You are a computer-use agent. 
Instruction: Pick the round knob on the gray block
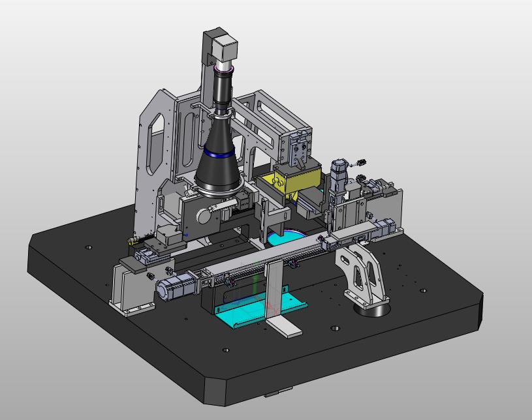[x=203, y=216]
